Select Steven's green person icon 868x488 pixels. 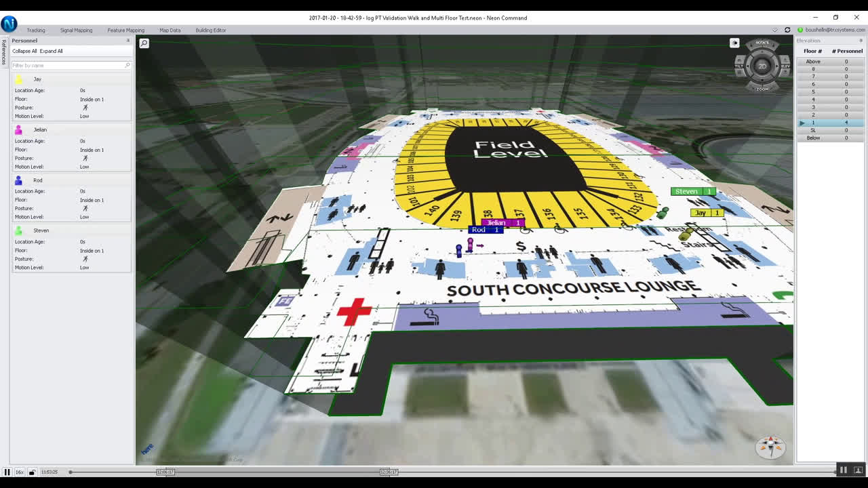click(18, 230)
